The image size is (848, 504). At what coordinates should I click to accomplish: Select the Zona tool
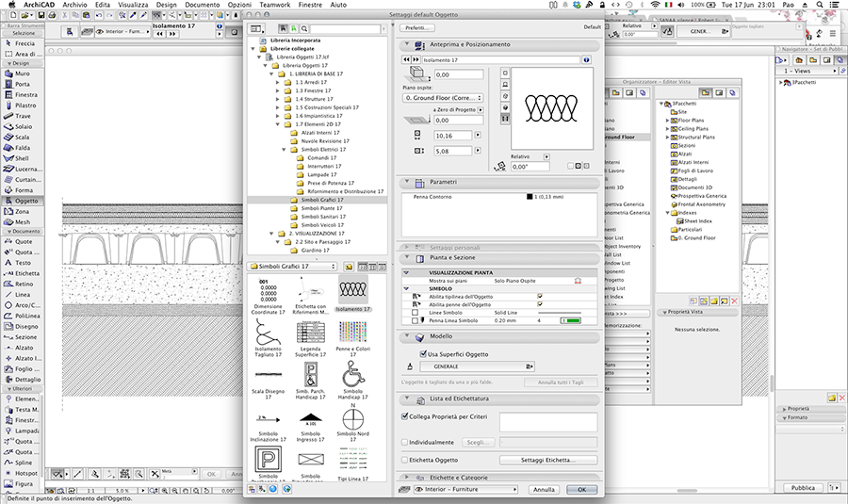23,211
